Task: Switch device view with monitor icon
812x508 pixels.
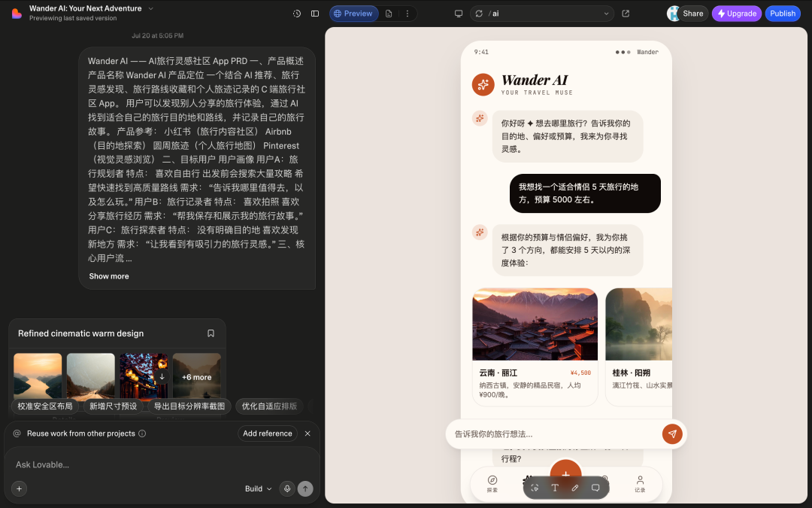Action: point(459,14)
